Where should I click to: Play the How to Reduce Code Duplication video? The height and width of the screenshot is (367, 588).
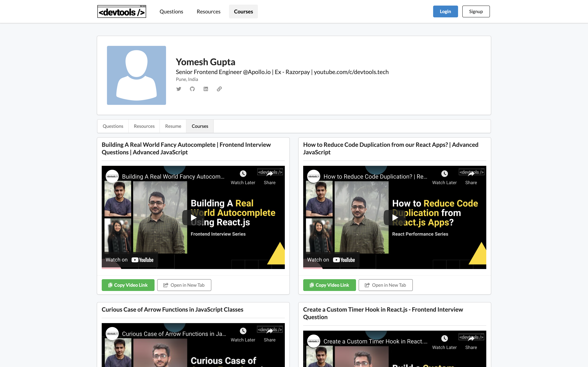point(395,217)
